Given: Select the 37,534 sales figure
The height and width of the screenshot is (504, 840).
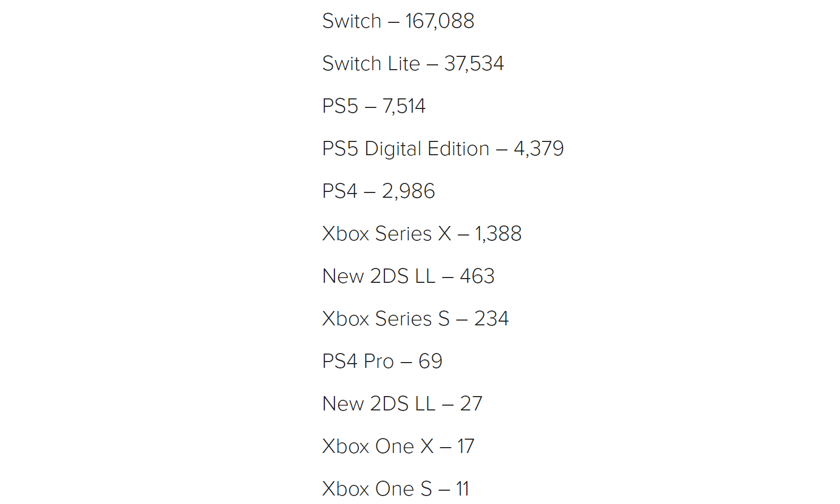Looking at the screenshot, I should click(x=474, y=64).
